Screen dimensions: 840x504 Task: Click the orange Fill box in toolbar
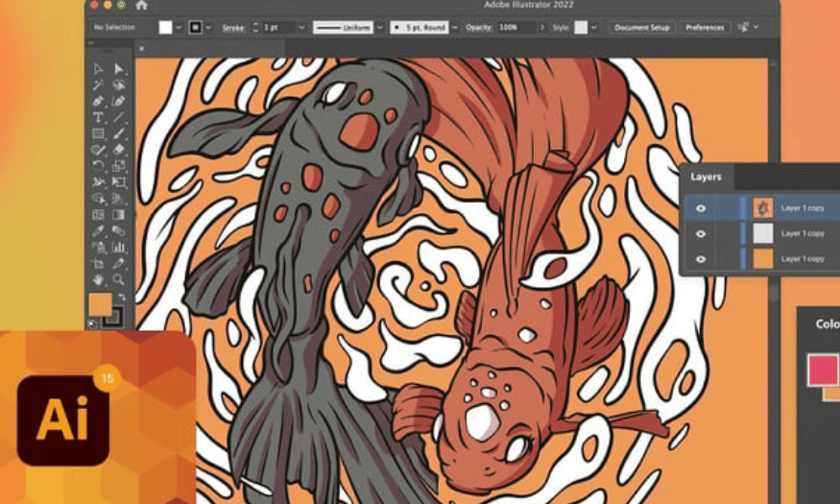(x=100, y=304)
